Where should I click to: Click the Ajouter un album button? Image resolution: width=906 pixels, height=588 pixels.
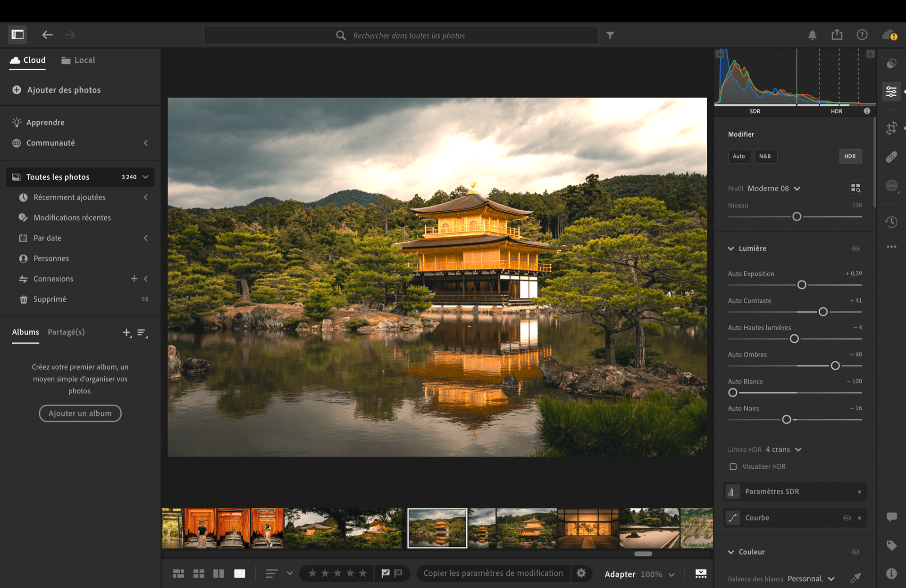pos(80,413)
